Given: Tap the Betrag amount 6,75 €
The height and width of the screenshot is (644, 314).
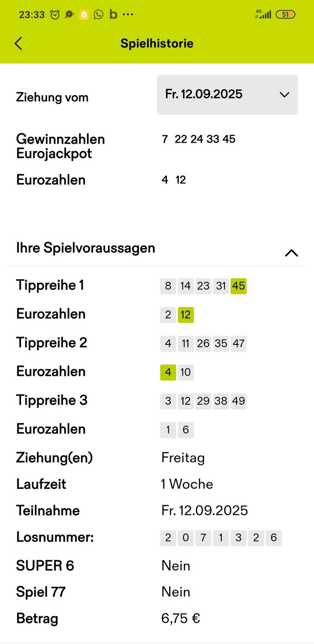Looking at the screenshot, I should pos(181,618).
